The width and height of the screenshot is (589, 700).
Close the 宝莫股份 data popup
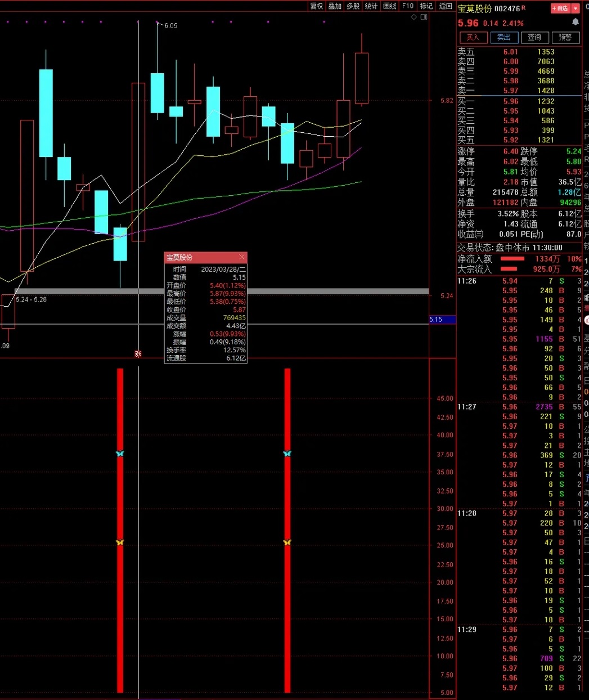click(x=242, y=257)
